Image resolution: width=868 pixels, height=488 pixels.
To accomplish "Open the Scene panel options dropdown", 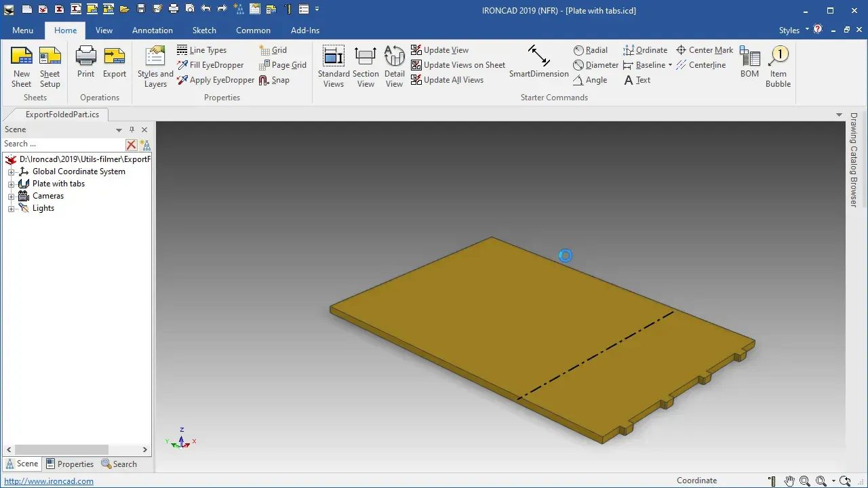I will coord(119,129).
